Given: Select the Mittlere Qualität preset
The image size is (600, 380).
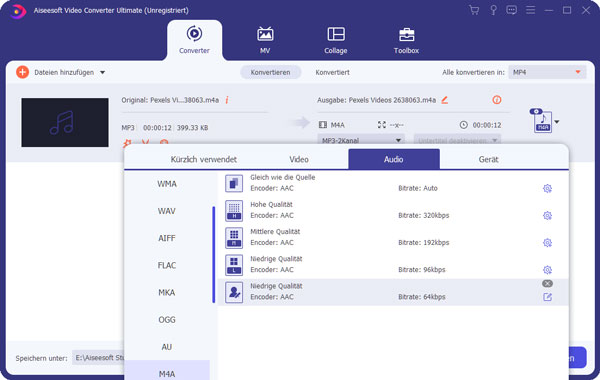Looking at the screenshot, I should [x=393, y=238].
